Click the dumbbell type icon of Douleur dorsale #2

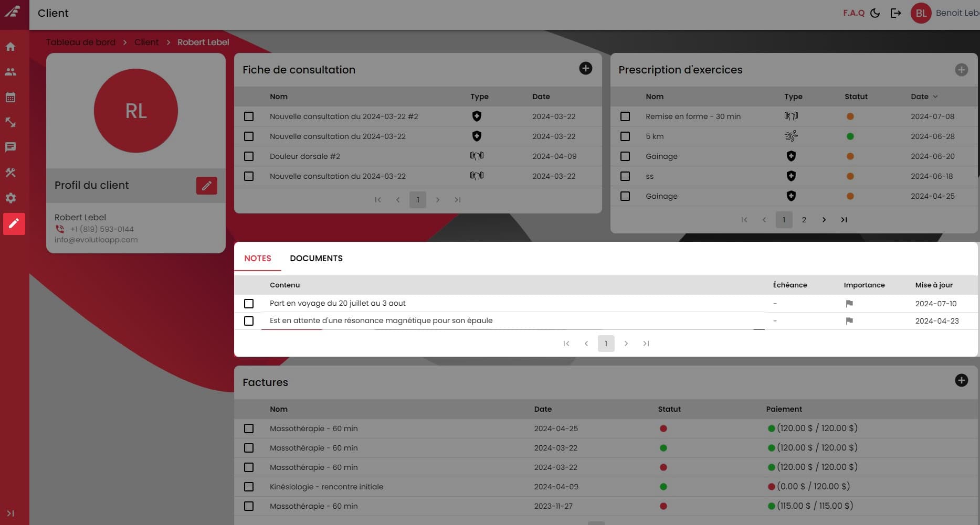(x=477, y=156)
